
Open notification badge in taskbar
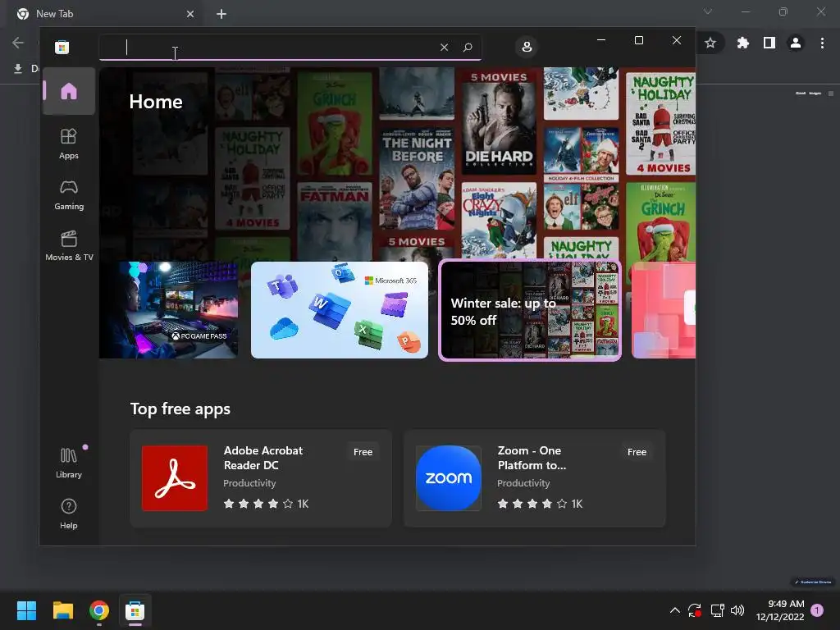pos(817,610)
